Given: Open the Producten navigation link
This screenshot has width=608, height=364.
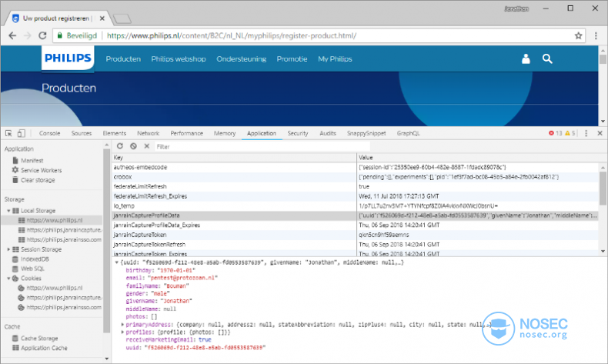Looking at the screenshot, I should 123,59.
